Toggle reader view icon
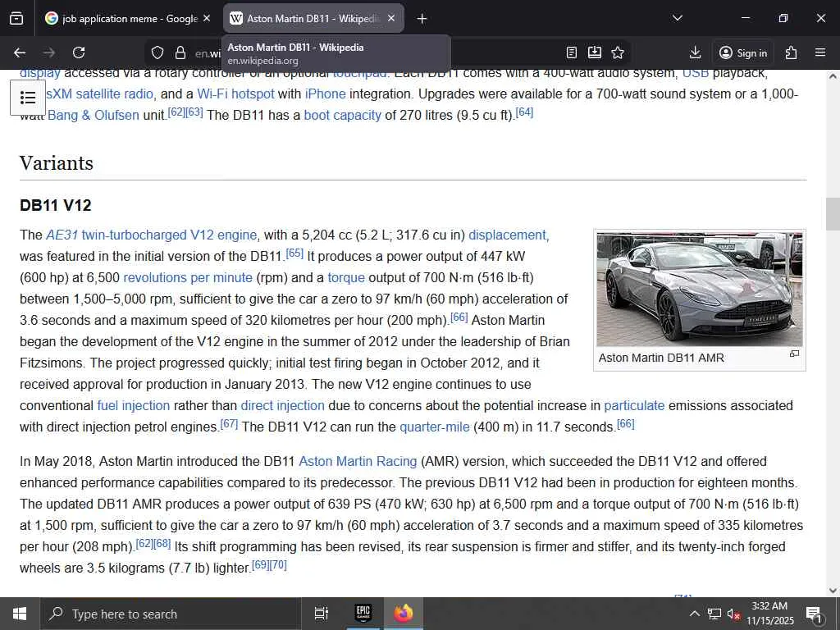Image resolution: width=840 pixels, height=630 pixels. [x=572, y=52]
